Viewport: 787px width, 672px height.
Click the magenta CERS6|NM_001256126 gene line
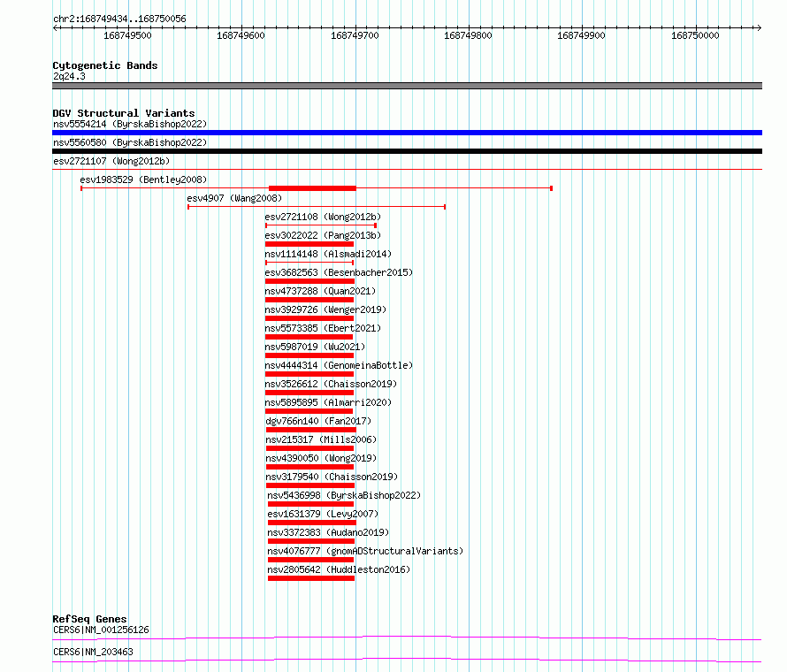(x=407, y=638)
